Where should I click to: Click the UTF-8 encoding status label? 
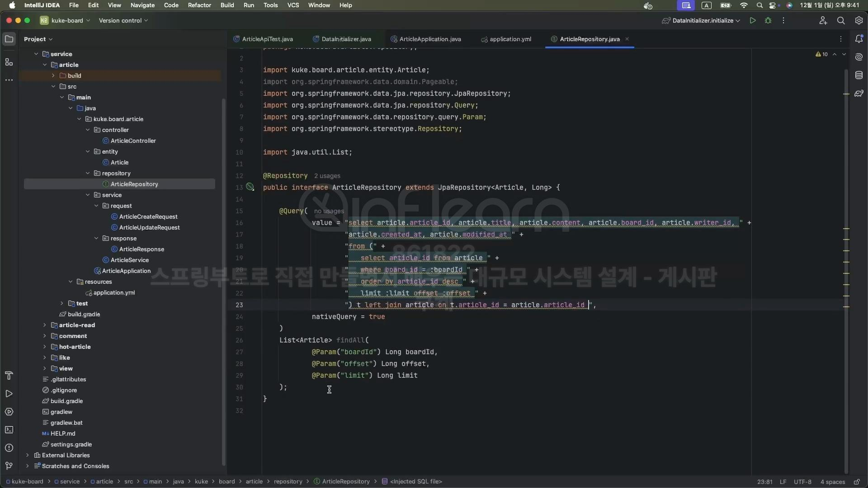802,482
